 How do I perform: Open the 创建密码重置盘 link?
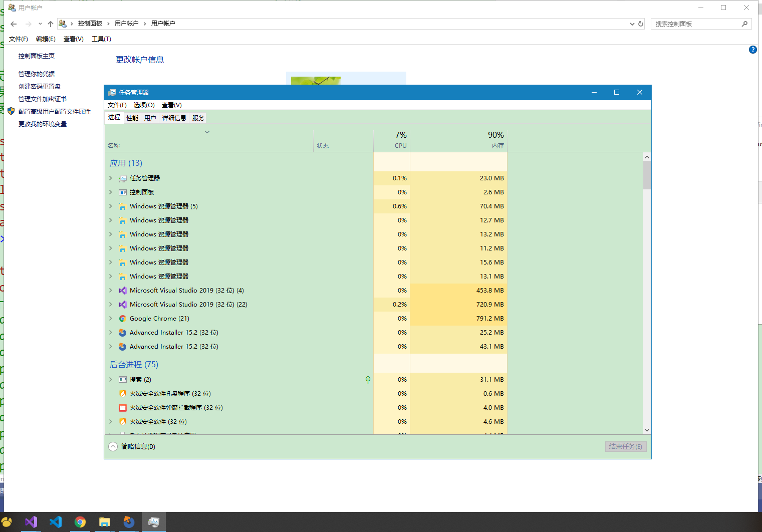point(40,87)
